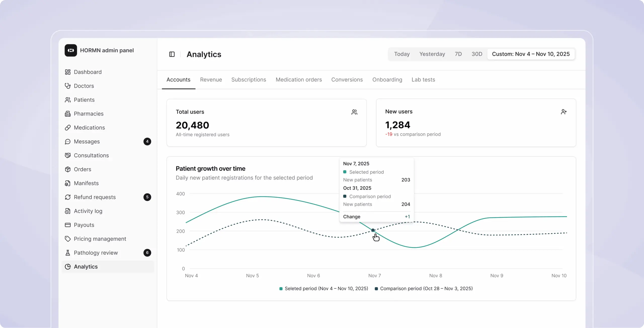Click the Pharmacies building icon

(x=68, y=114)
